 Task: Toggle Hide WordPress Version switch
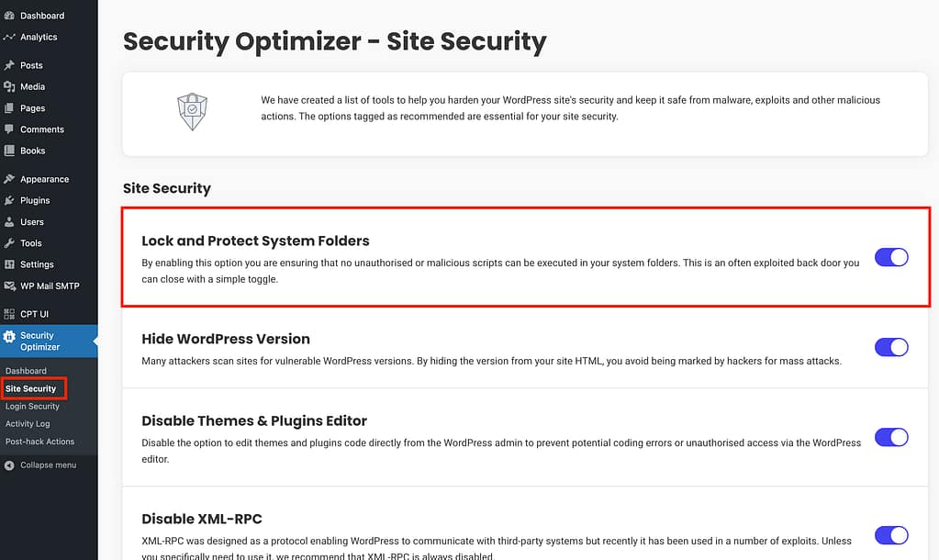891,347
